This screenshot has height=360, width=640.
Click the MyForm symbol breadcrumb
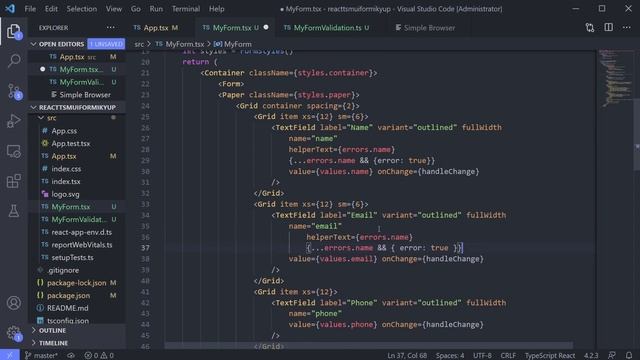233,44
